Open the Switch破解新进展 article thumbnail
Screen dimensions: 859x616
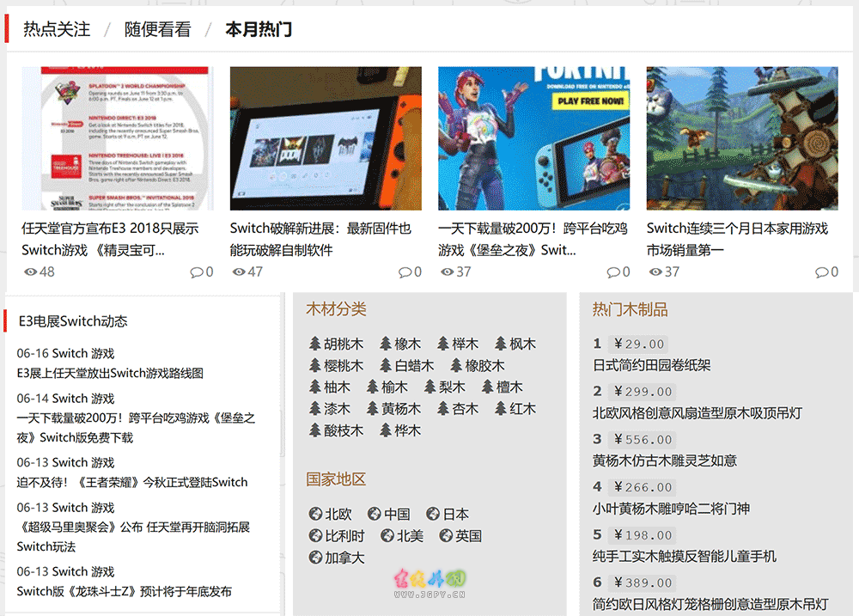pyautogui.click(x=326, y=138)
